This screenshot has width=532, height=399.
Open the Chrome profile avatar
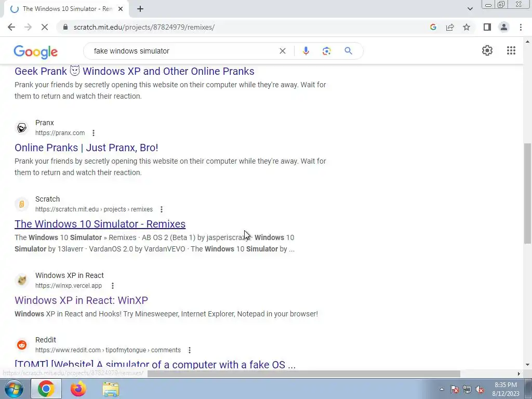504,27
